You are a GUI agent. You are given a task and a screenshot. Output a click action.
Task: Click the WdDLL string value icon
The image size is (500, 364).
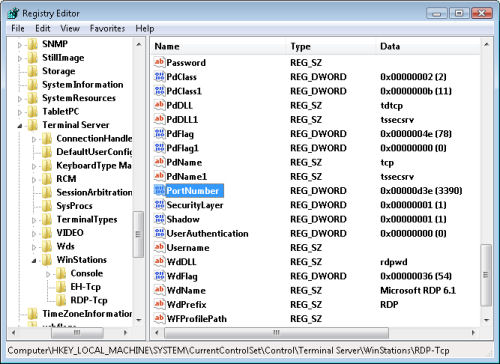pyautogui.click(x=159, y=262)
